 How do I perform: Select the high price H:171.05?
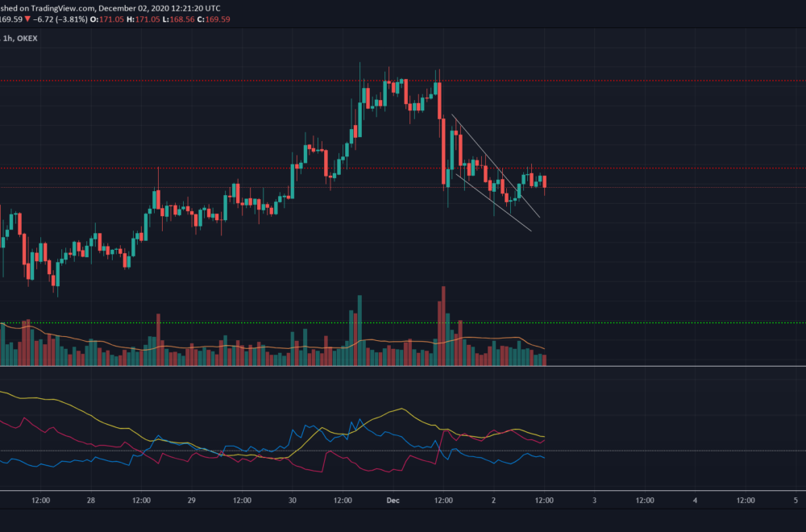pos(143,19)
